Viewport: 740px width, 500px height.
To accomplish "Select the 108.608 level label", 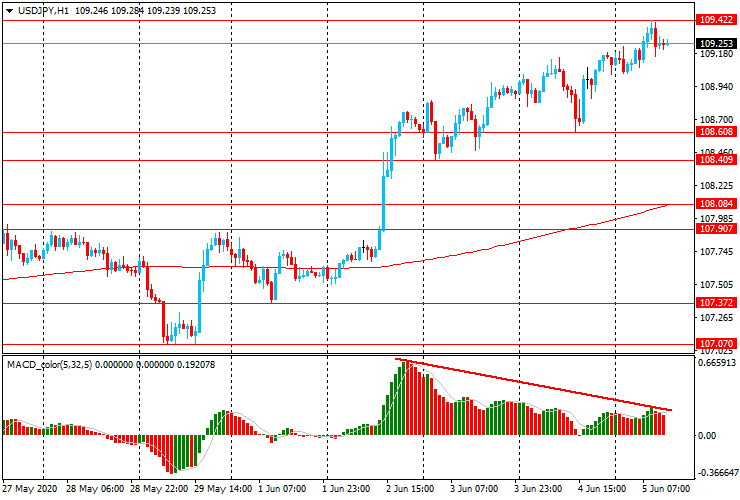I will (x=716, y=132).
